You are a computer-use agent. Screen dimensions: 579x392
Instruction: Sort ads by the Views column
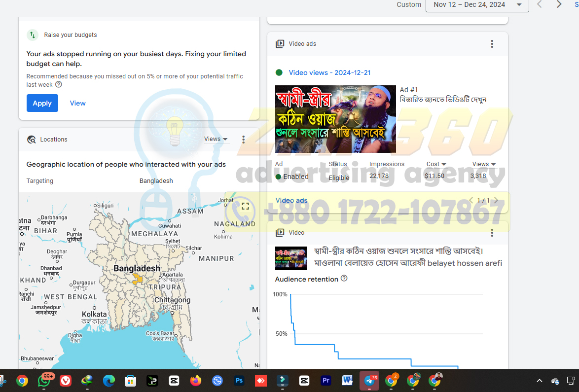(484, 164)
